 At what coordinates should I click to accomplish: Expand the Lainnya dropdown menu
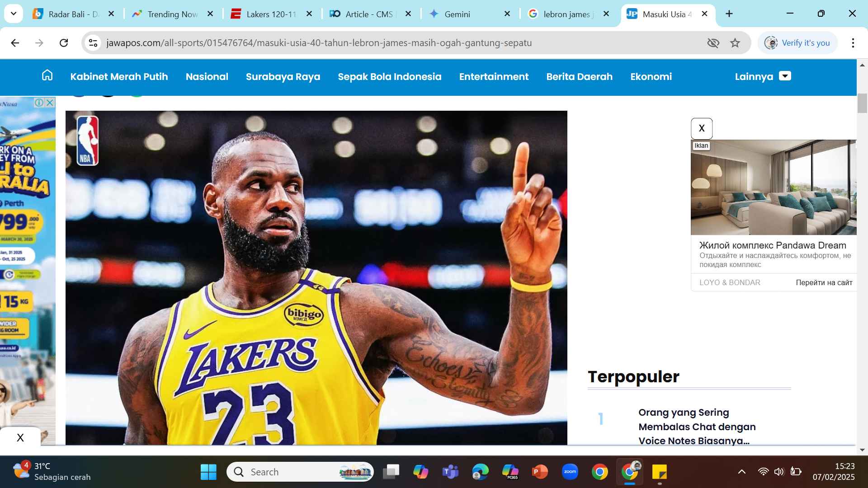click(763, 76)
